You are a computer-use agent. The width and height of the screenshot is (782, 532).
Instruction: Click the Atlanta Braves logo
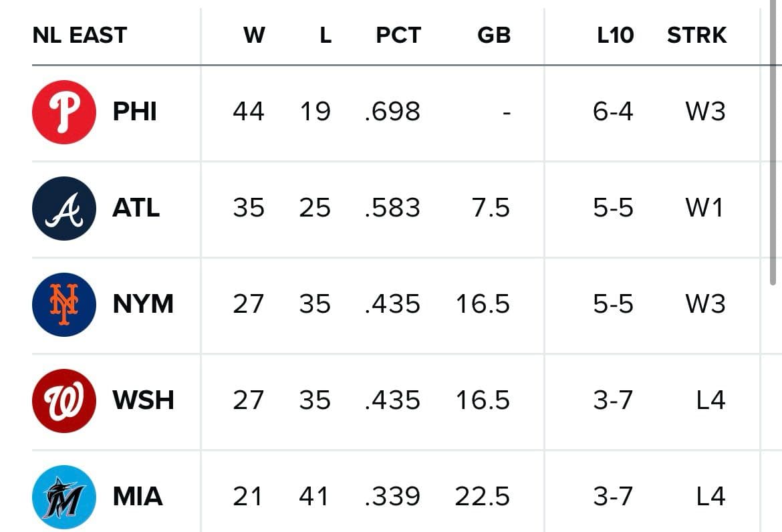coord(64,208)
